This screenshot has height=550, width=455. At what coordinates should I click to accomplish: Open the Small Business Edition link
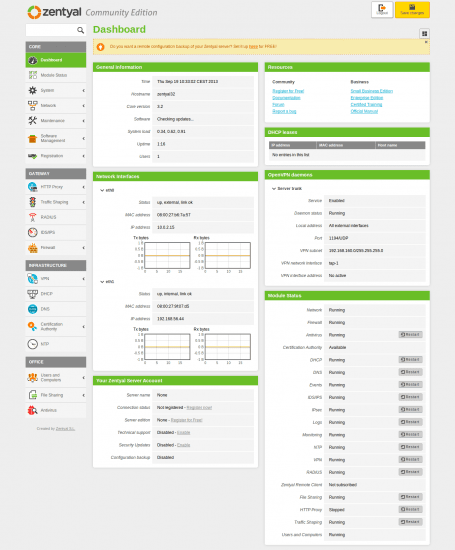[372, 91]
